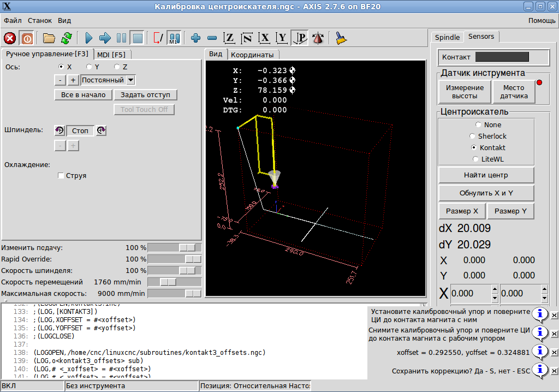Screen dimensions: 559x392
Task: Toggle machine power icon
Action: [x=27, y=38]
